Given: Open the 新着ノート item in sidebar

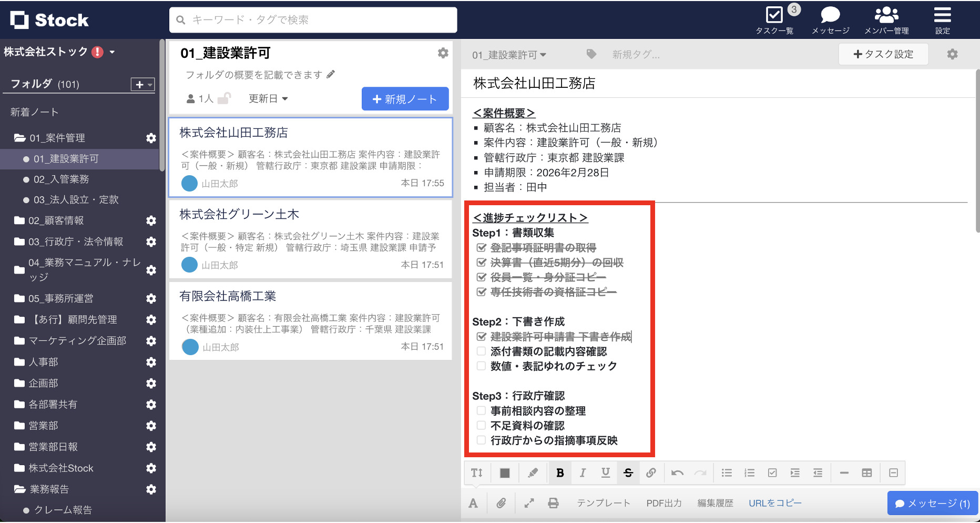Looking at the screenshot, I should tap(35, 112).
